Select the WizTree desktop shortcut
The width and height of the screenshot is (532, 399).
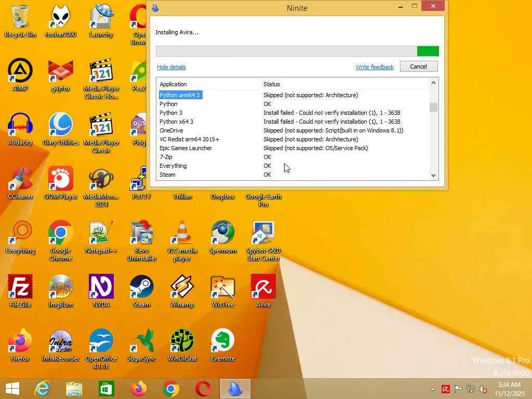(x=222, y=291)
